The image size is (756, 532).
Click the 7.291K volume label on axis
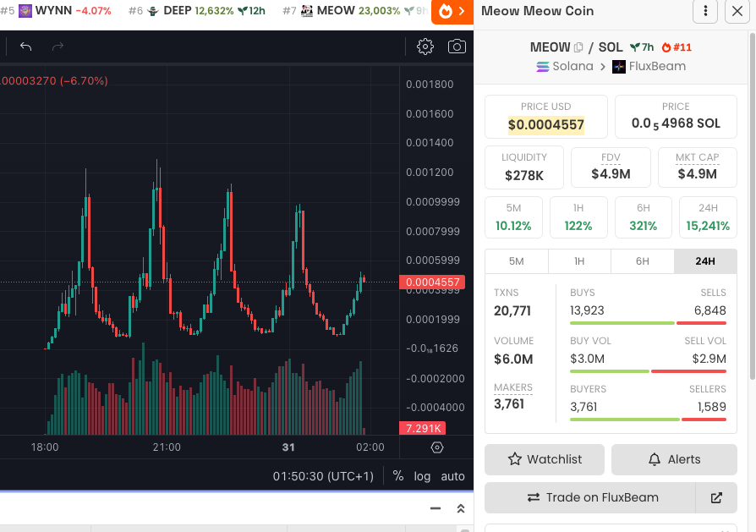pyautogui.click(x=422, y=428)
